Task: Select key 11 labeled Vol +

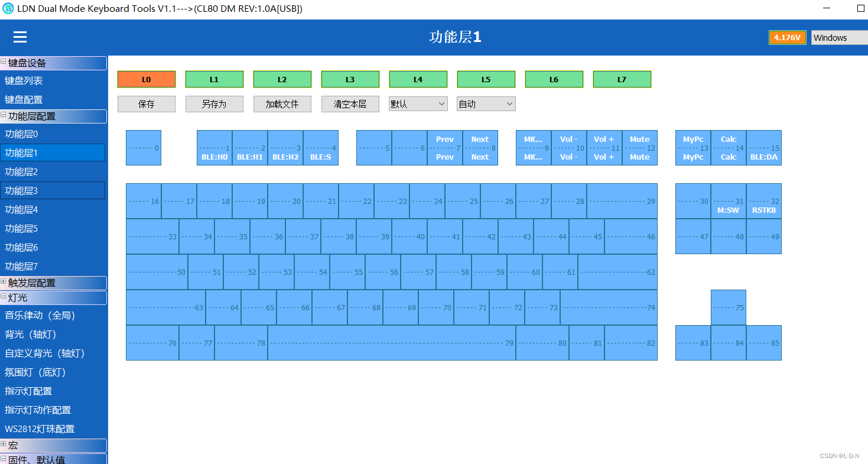Action: 604,148
